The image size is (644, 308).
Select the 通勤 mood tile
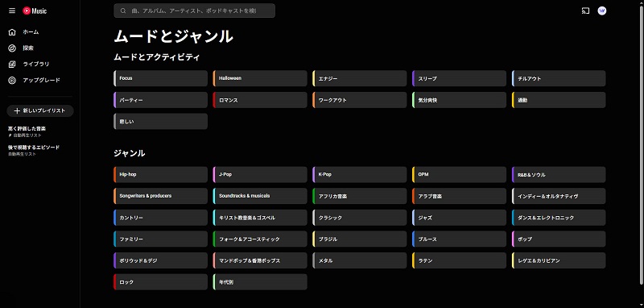pyautogui.click(x=559, y=100)
